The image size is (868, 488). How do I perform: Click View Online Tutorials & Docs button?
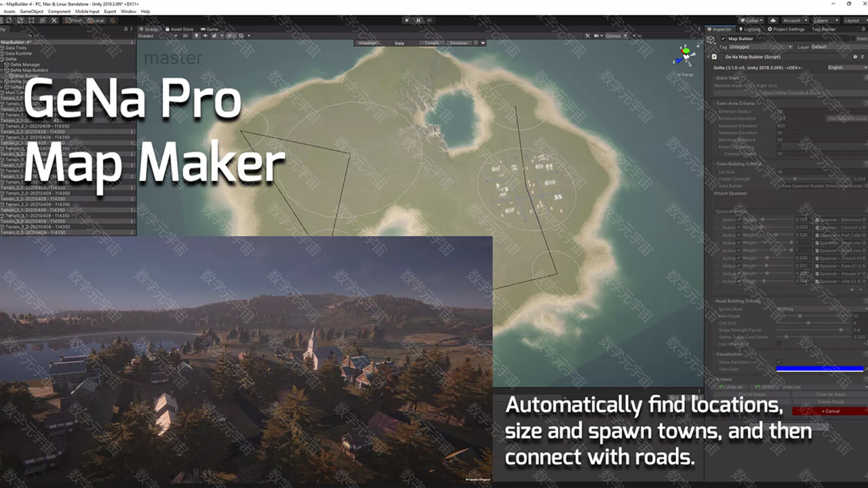coord(790,93)
